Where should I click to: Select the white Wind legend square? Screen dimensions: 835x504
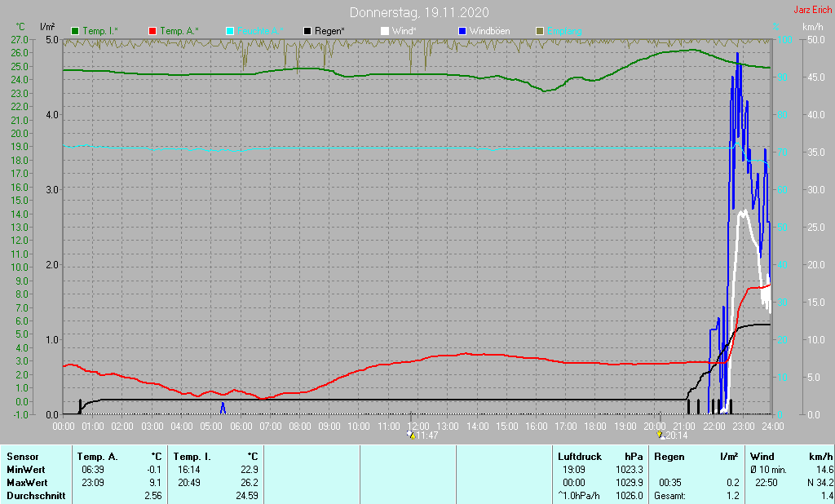(385, 31)
